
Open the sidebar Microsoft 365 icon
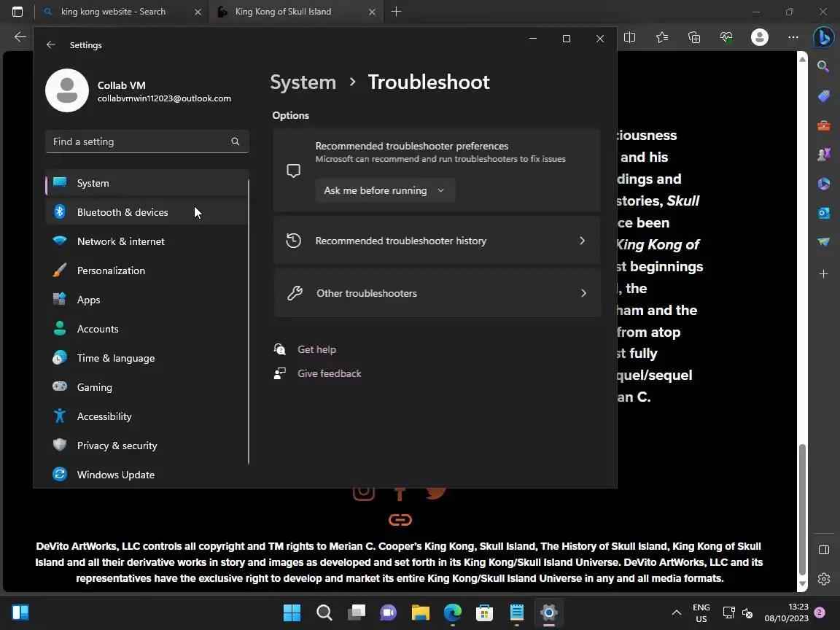[x=823, y=184]
